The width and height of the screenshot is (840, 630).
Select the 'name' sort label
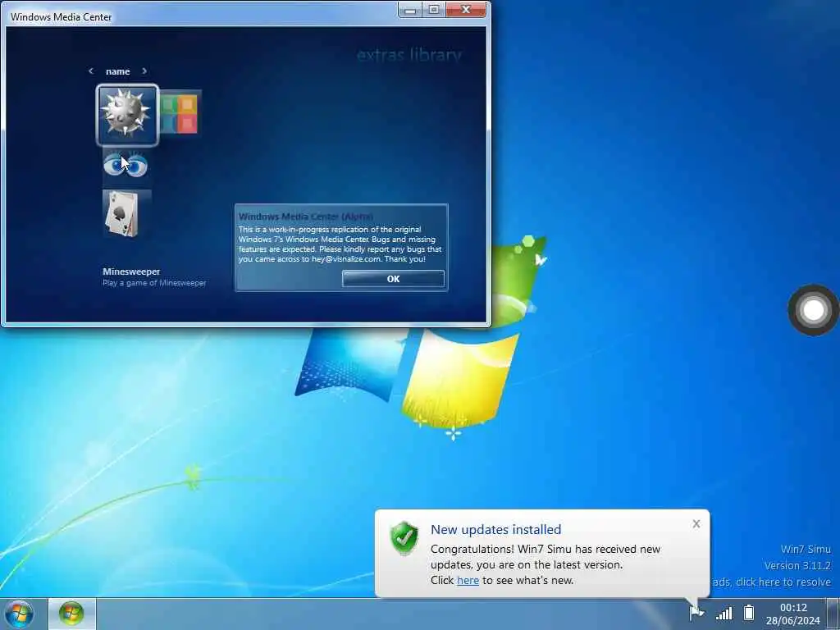pyautogui.click(x=118, y=71)
